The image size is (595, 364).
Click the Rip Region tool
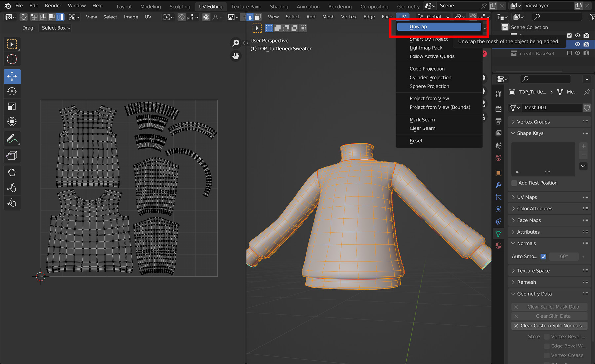[x=12, y=156]
